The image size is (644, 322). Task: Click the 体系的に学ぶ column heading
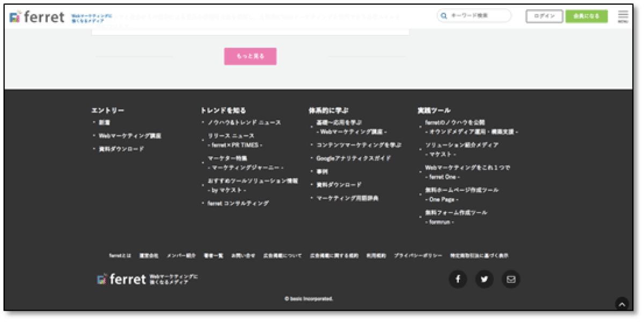[328, 111]
